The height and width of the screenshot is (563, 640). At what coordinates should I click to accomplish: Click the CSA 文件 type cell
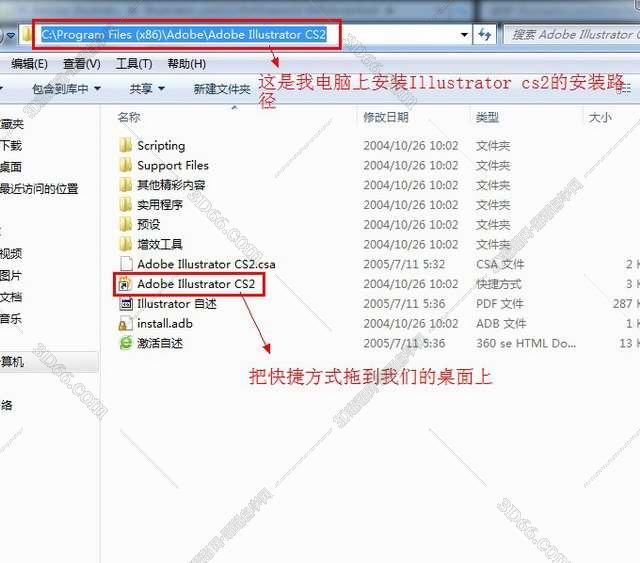pyautogui.click(x=500, y=264)
